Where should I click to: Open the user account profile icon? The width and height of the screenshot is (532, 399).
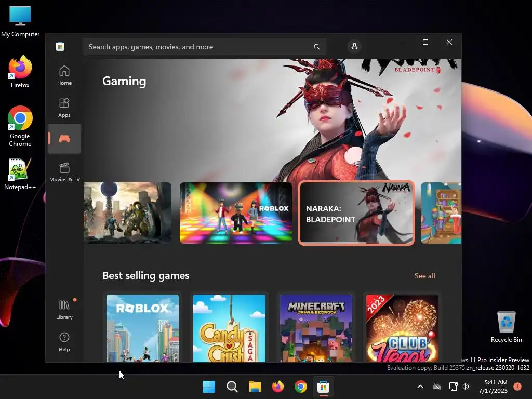(x=354, y=46)
